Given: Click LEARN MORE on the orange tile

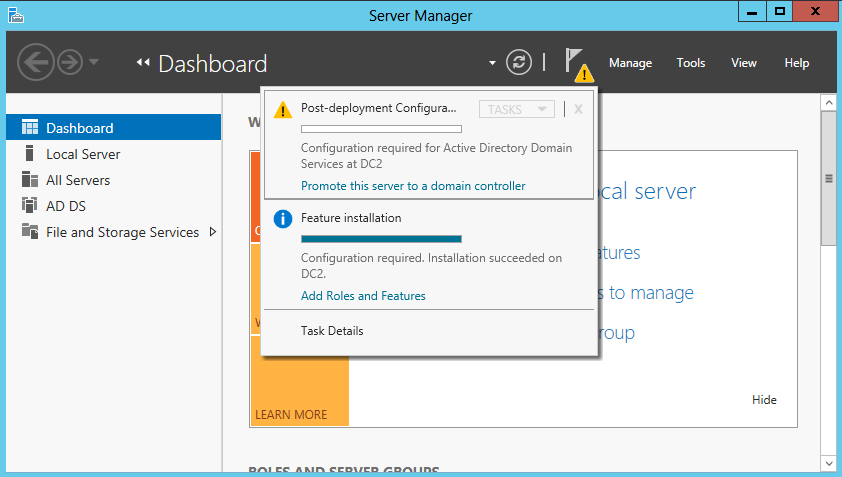Looking at the screenshot, I should pyautogui.click(x=291, y=415).
